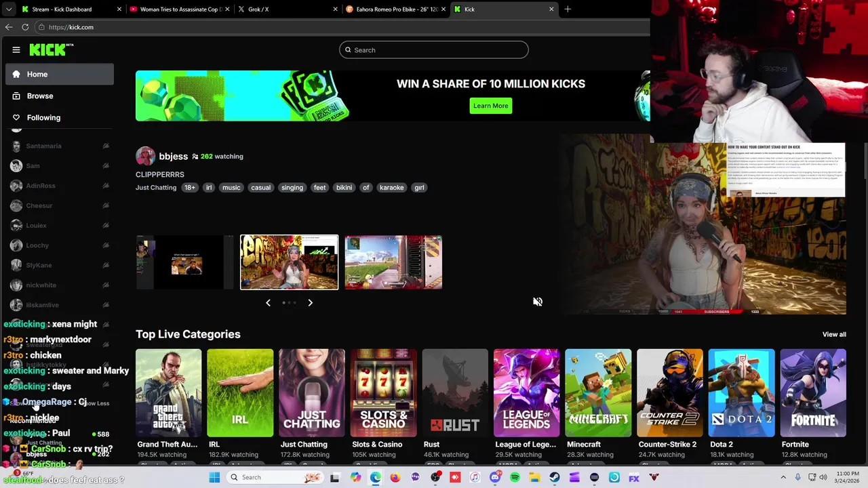The height and width of the screenshot is (488, 868).
Task: Select the third game stream thumbnail in carousel
Action: pyautogui.click(x=393, y=262)
